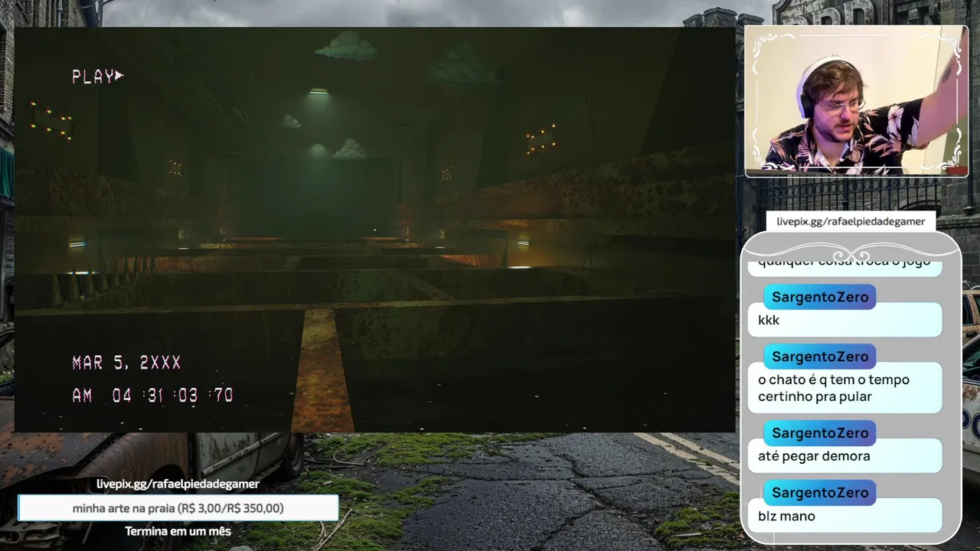Click SargentoZero name above 'até pegar demora'
The height and width of the screenshot is (551, 980).
tap(819, 433)
